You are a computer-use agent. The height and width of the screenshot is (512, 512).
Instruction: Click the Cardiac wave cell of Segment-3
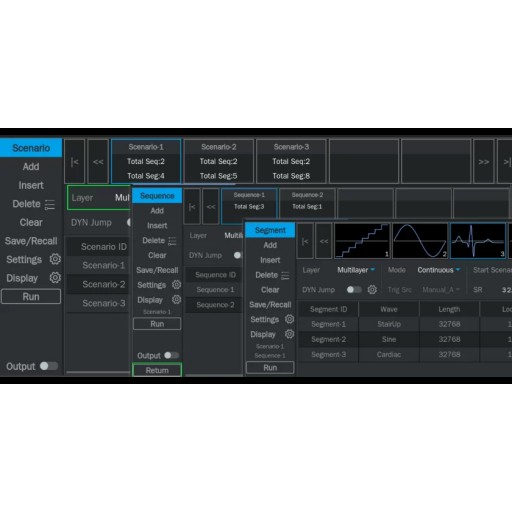(x=389, y=354)
